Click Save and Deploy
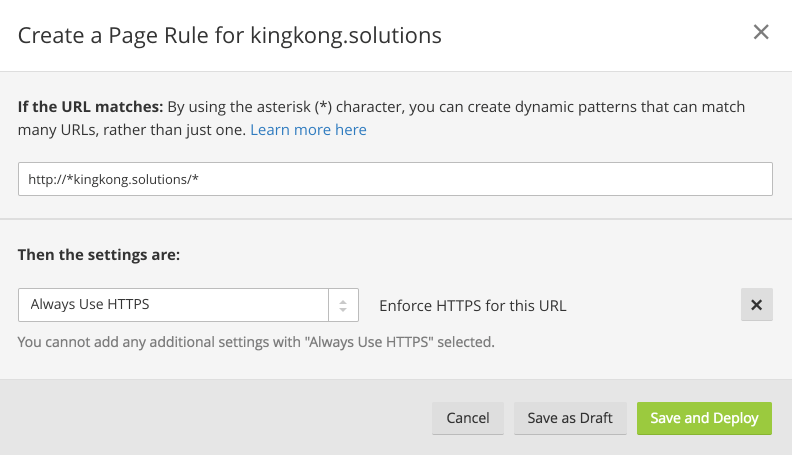 [x=704, y=418]
